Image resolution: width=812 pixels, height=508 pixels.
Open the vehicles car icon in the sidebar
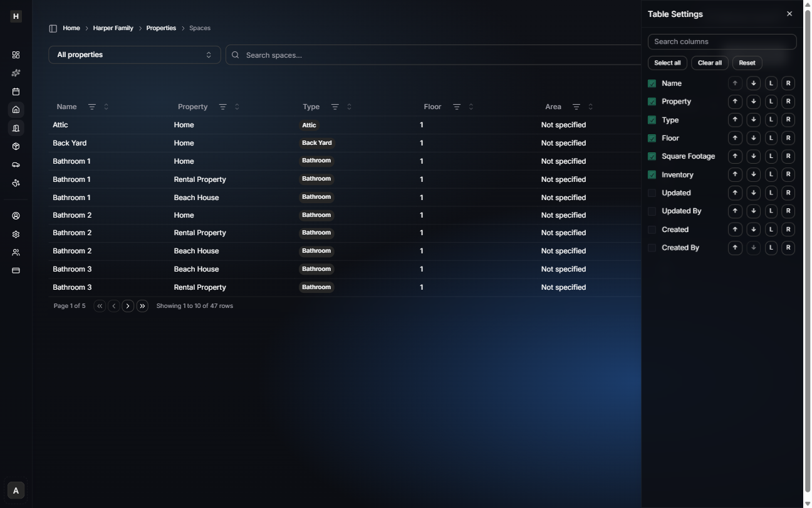tap(16, 164)
